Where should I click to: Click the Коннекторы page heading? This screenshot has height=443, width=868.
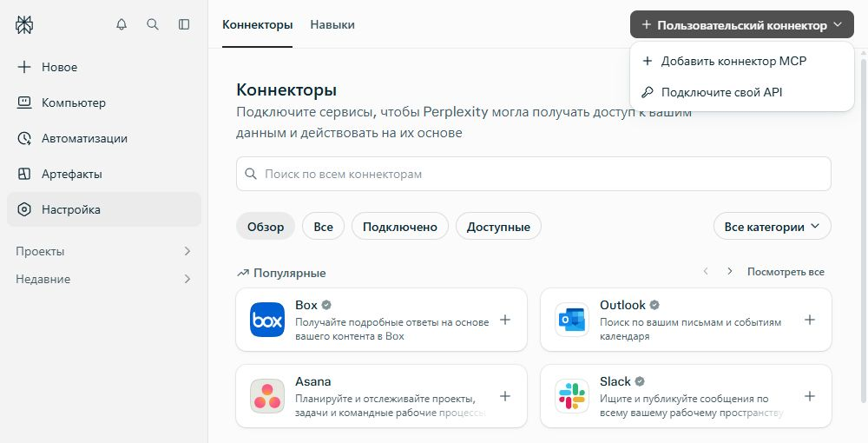pyautogui.click(x=286, y=89)
